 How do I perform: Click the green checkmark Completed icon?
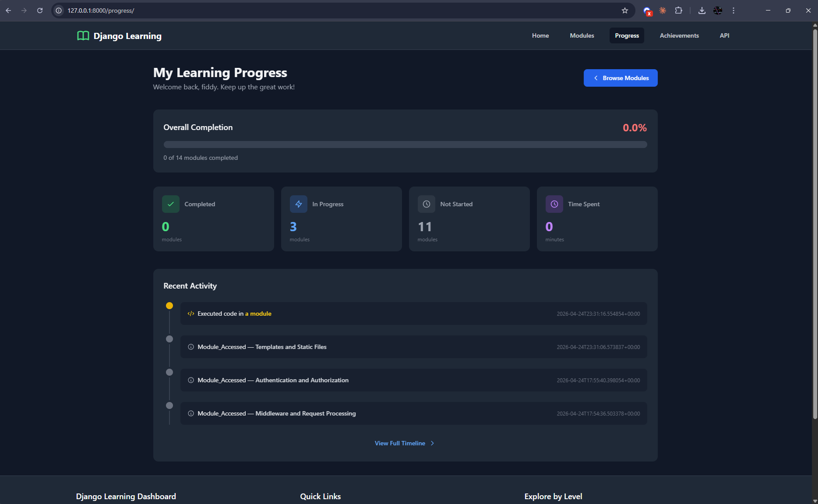tap(171, 204)
